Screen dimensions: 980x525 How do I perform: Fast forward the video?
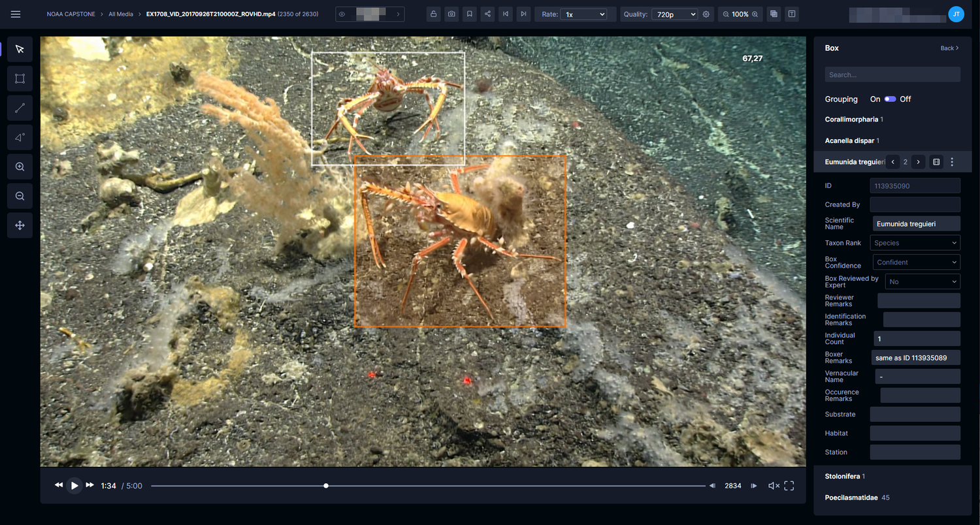pyautogui.click(x=90, y=485)
